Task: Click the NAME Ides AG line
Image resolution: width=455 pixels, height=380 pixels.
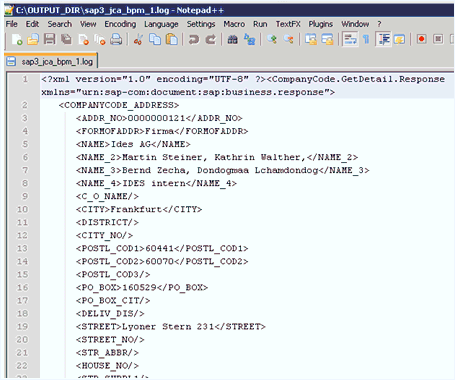Action: [x=133, y=144]
